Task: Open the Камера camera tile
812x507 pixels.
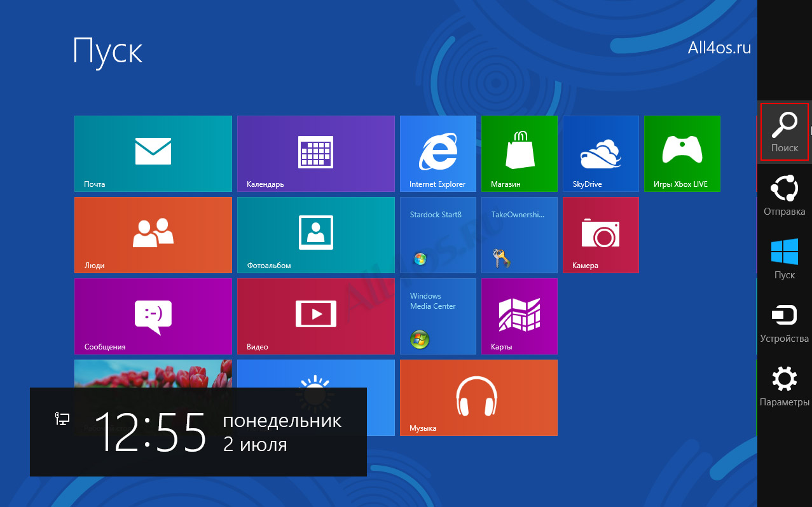Action: pos(601,235)
